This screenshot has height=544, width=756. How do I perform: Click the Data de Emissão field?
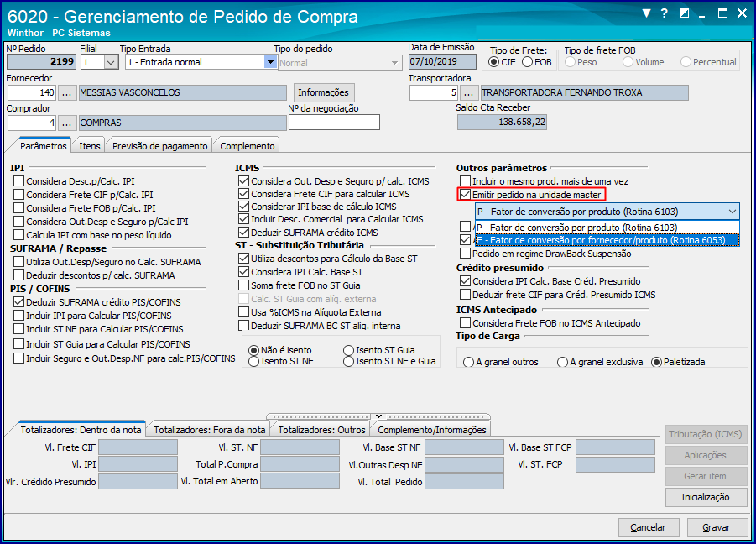(x=442, y=62)
